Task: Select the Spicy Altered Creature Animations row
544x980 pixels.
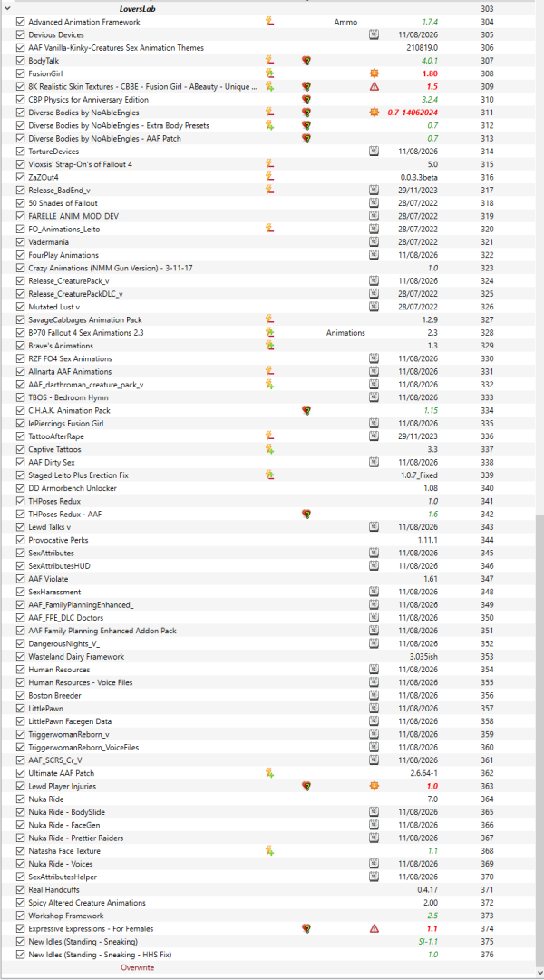Action: point(267,903)
